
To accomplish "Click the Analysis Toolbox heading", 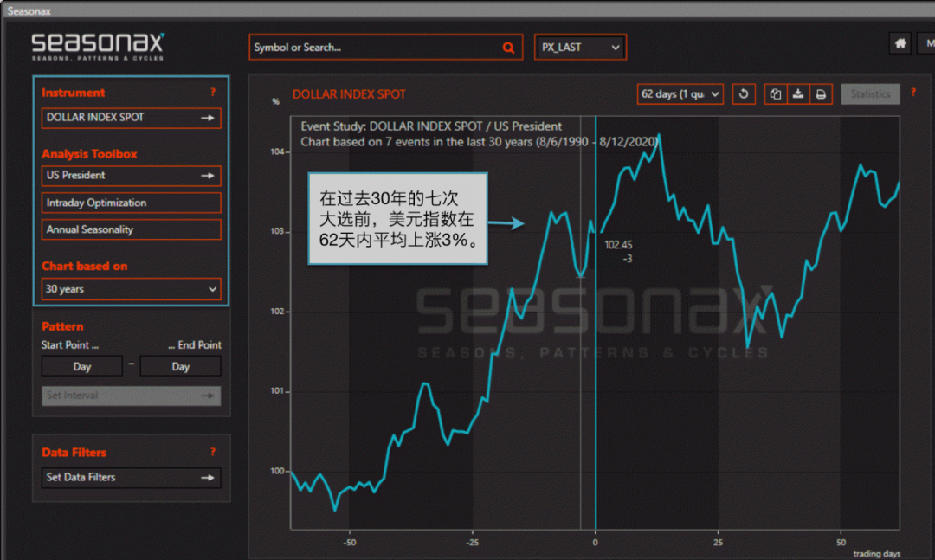I will coord(89,154).
